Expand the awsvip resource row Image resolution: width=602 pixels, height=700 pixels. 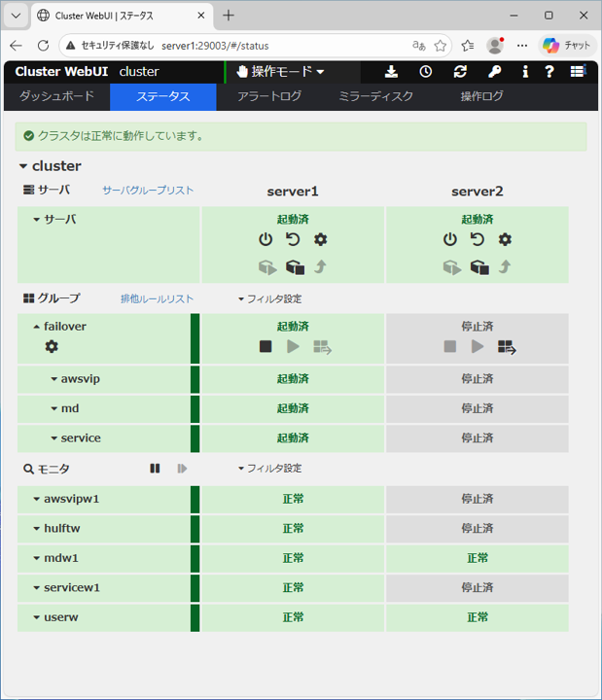(x=54, y=378)
